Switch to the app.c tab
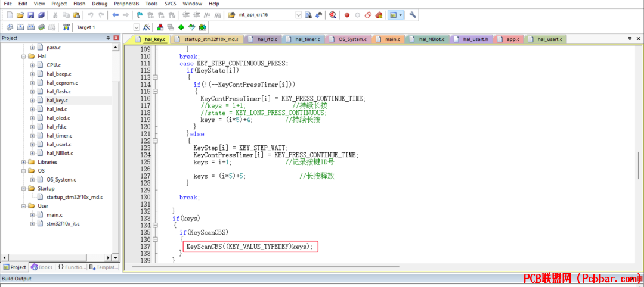This screenshot has width=644, height=287. 509,39
